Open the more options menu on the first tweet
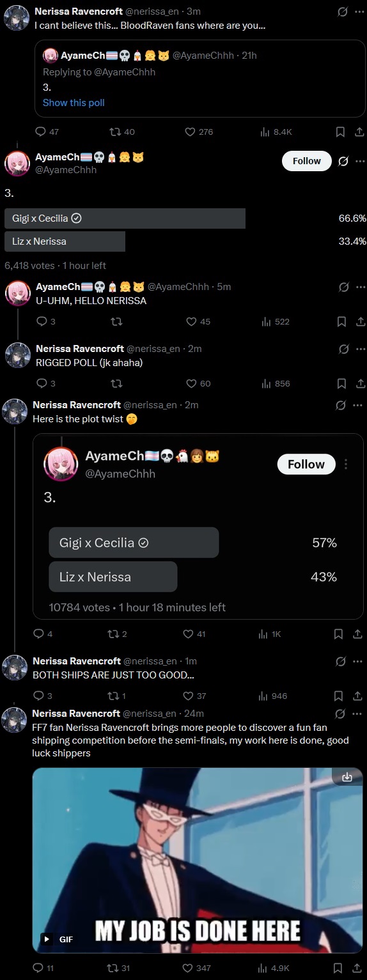367x980 pixels. [x=358, y=11]
